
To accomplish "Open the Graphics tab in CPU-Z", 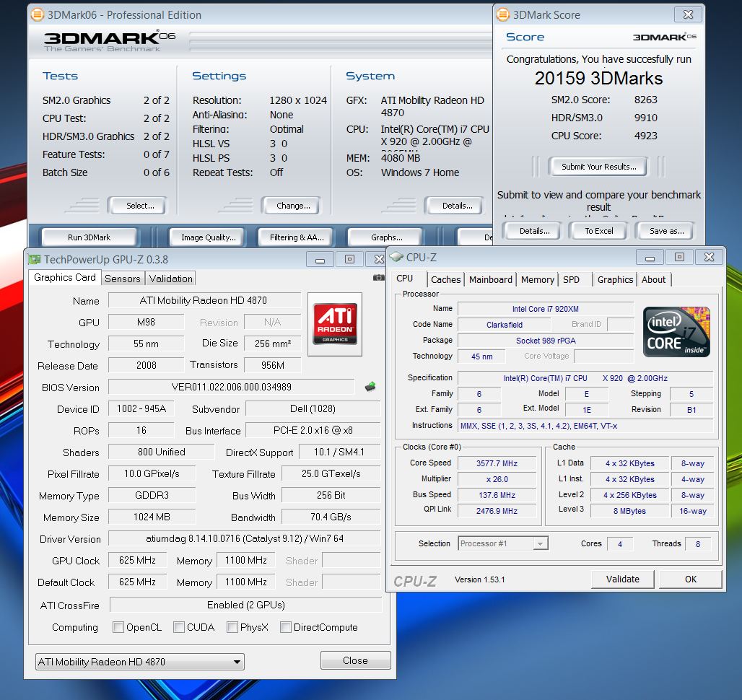I will pyautogui.click(x=615, y=279).
